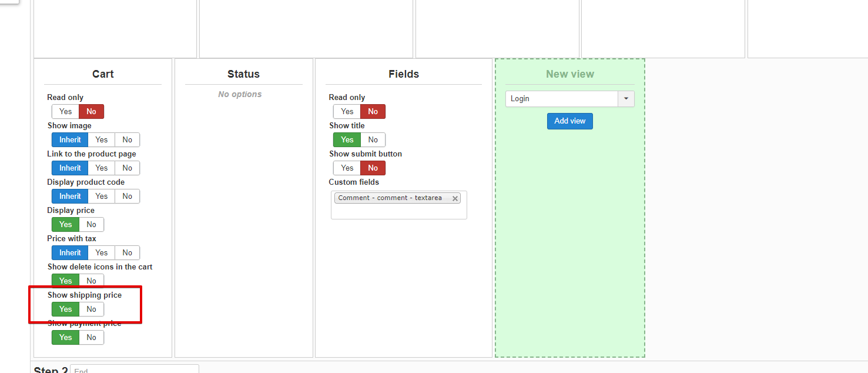Screen dimensions: 868x373
Task: Set Display product code to Inherit
Action: (70, 197)
